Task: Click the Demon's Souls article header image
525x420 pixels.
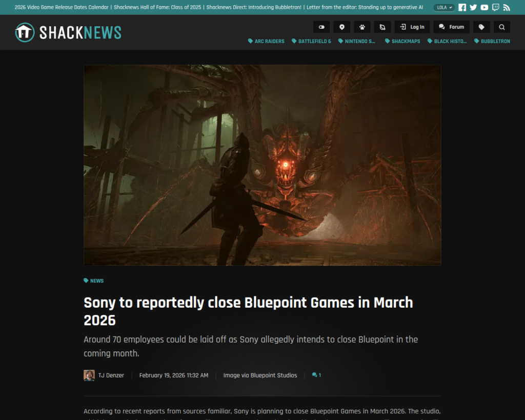Action: (x=262, y=165)
